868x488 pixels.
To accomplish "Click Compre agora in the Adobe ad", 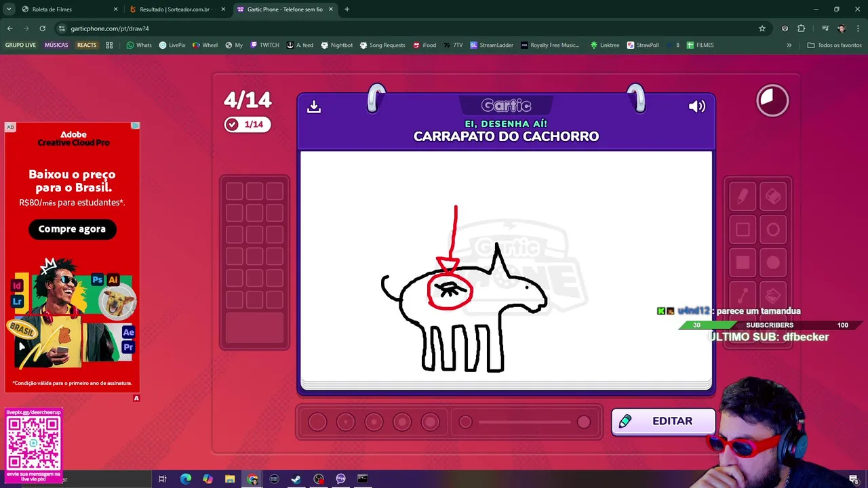I will tap(72, 229).
